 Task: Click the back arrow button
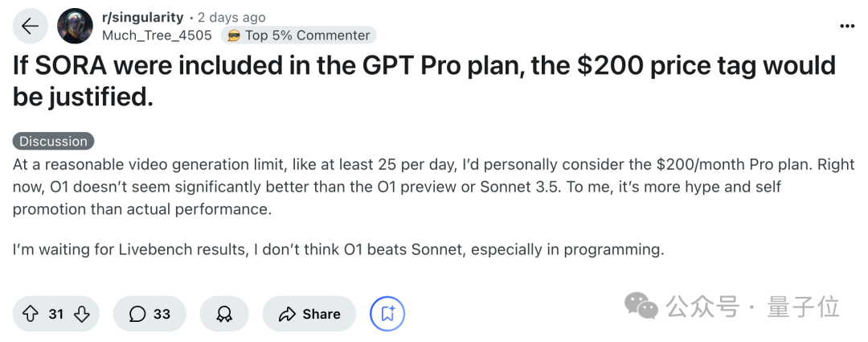coord(30,26)
